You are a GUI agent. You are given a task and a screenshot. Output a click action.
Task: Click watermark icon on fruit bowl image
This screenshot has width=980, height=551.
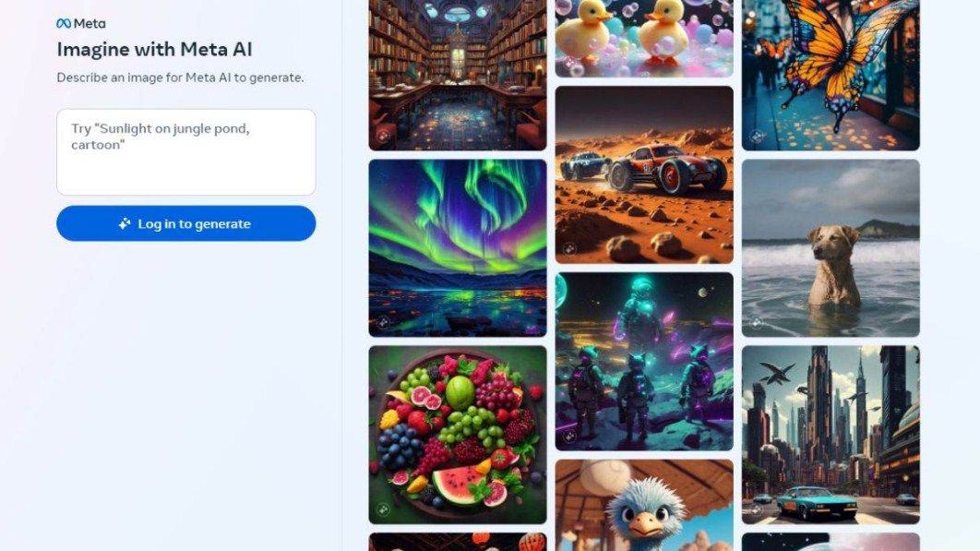coord(383,509)
